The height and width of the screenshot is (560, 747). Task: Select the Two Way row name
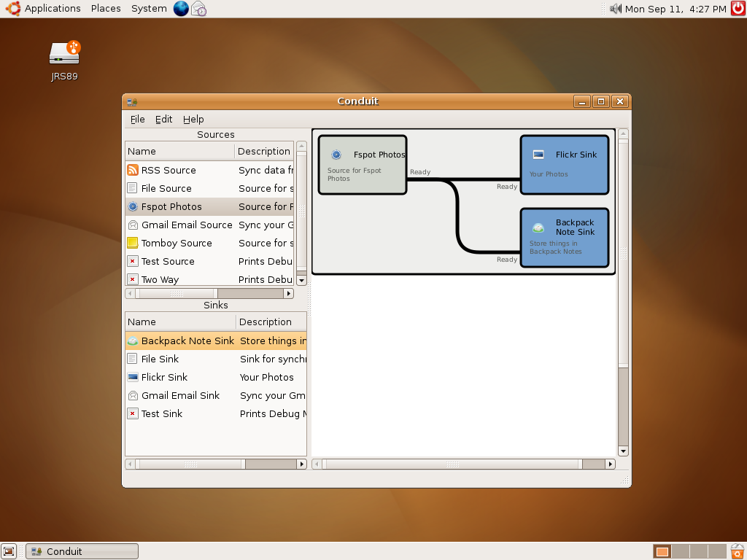[x=160, y=279]
